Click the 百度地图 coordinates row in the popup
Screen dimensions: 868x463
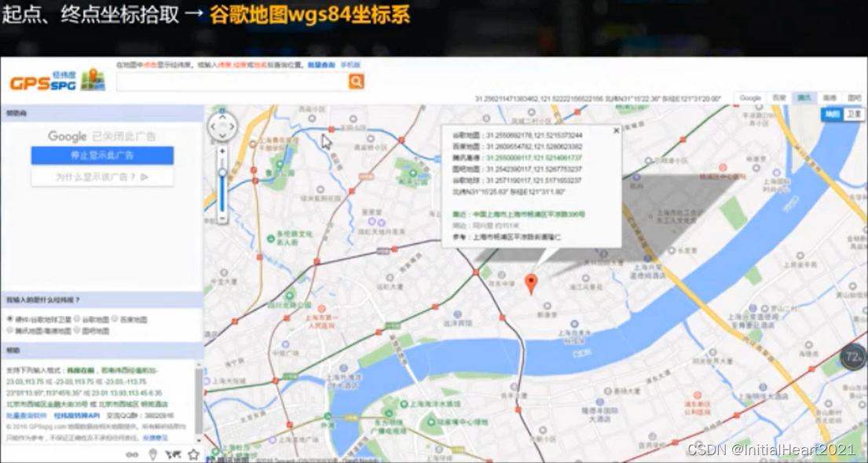[517, 147]
